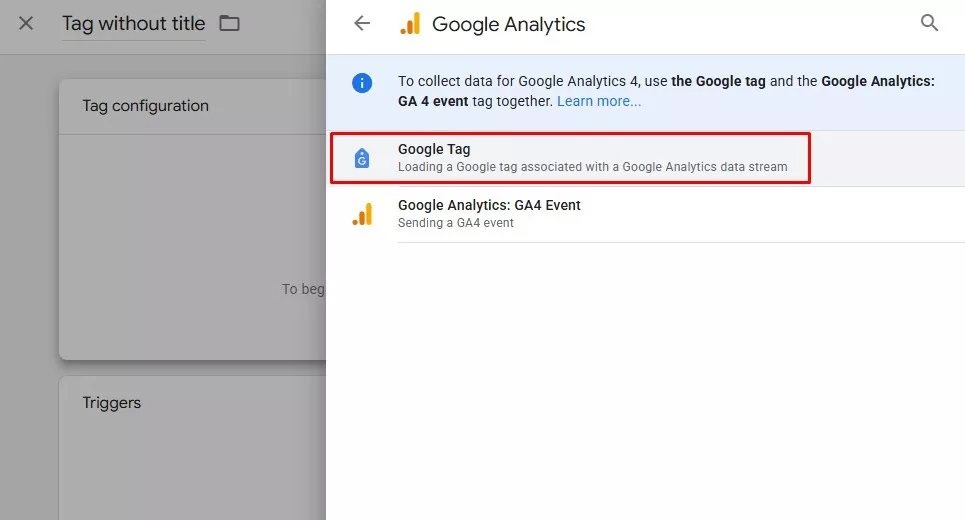Click the Google Analytics bar chart logo
Image resolution: width=965 pixels, height=520 pixels.
click(410, 23)
